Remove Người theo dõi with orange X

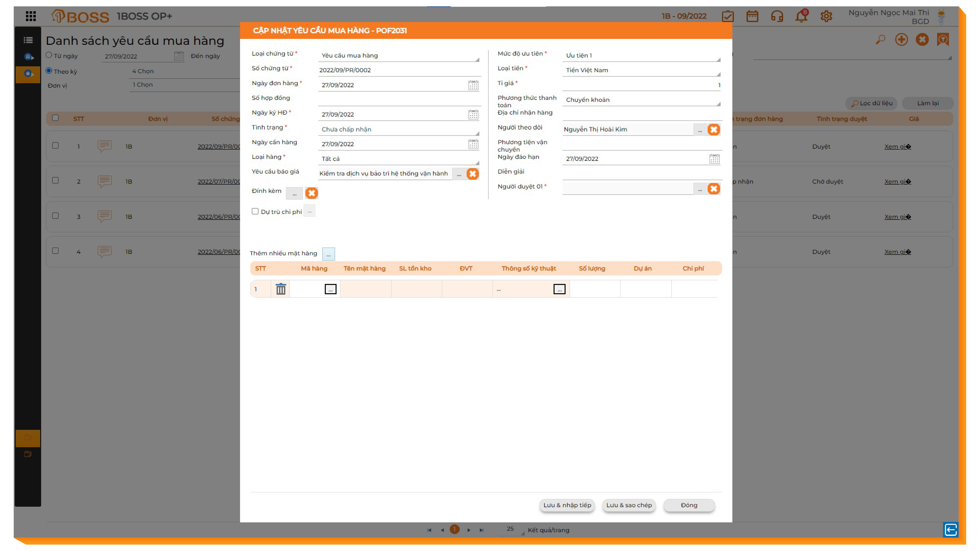(x=713, y=130)
